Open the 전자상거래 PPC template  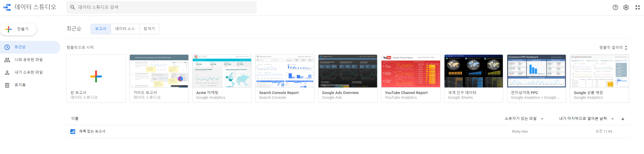[537, 79]
